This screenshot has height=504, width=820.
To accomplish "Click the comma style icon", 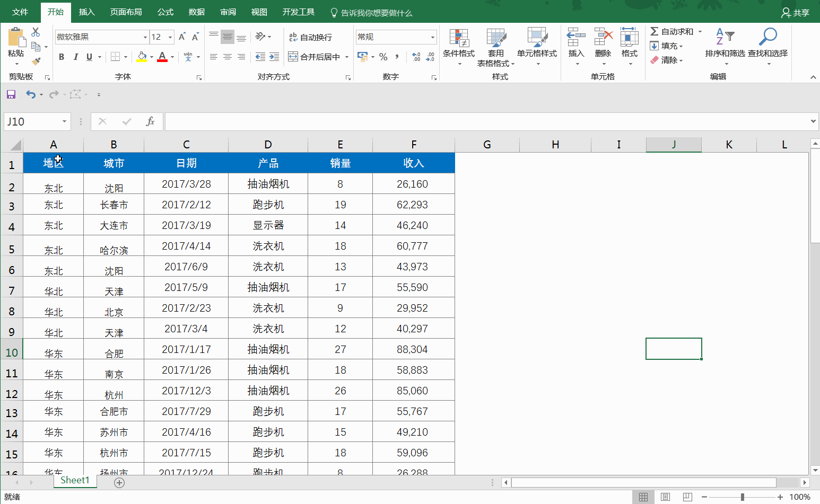I will [x=398, y=57].
